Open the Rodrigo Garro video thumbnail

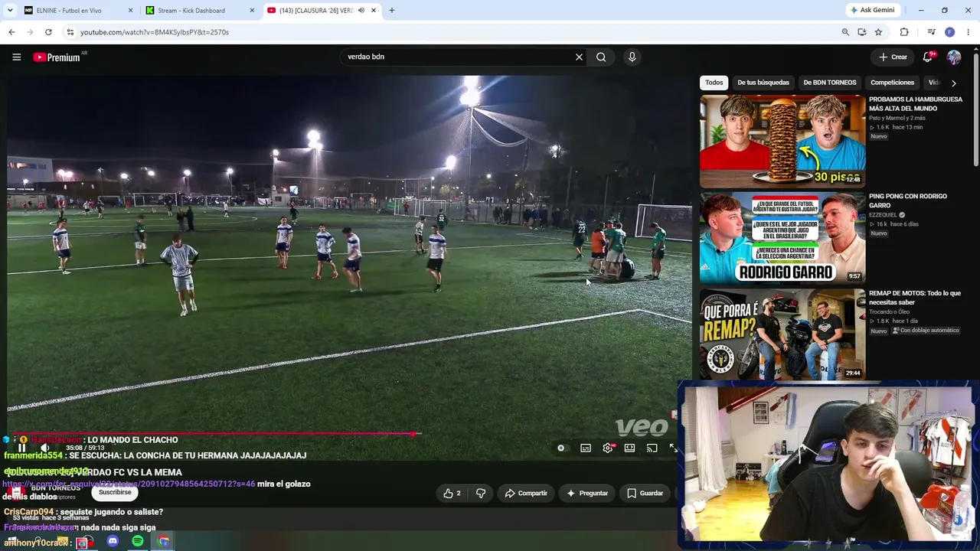tap(782, 238)
